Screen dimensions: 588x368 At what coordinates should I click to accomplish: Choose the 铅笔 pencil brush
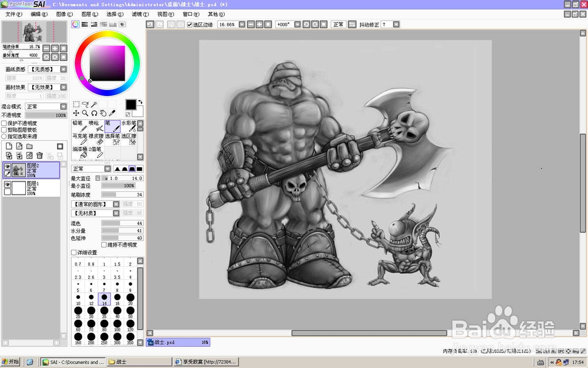(x=79, y=126)
